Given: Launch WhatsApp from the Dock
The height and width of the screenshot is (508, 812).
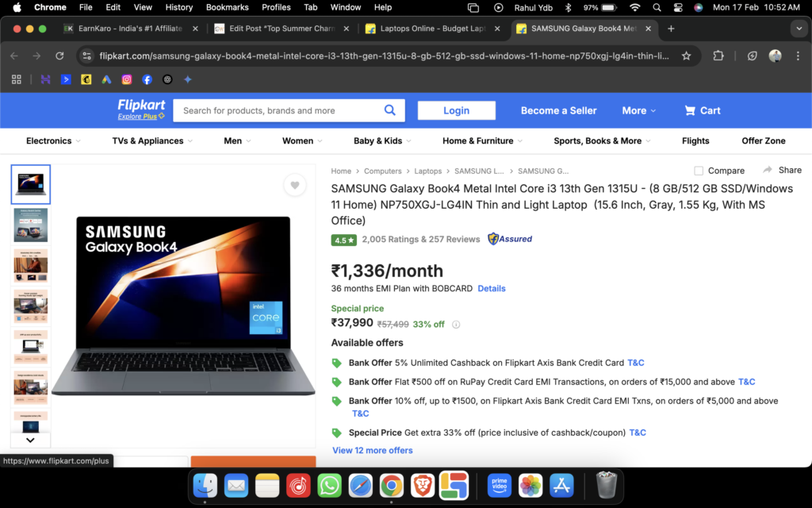Looking at the screenshot, I should (x=329, y=487).
